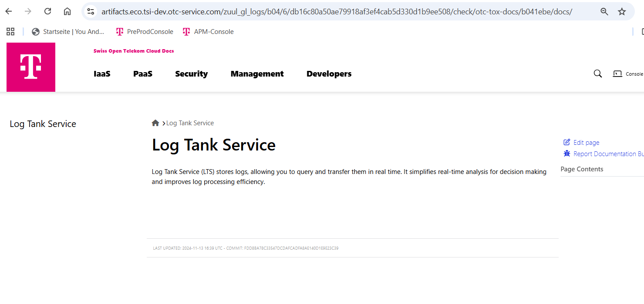Open the PreProdConsole bookmark
644x304 pixels.
(145, 32)
